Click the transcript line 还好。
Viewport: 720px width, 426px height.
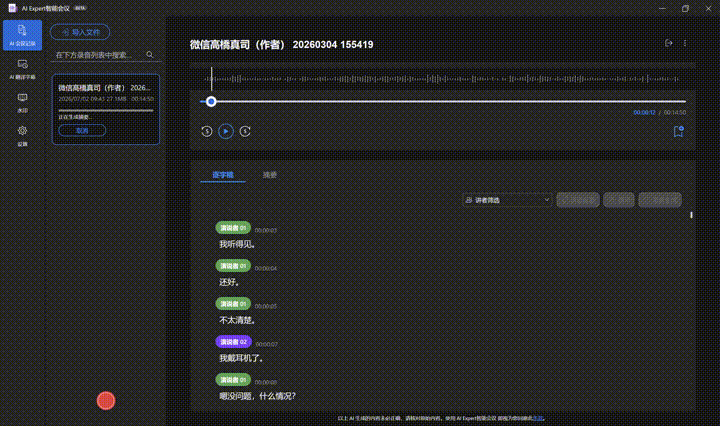tap(229, 282)
